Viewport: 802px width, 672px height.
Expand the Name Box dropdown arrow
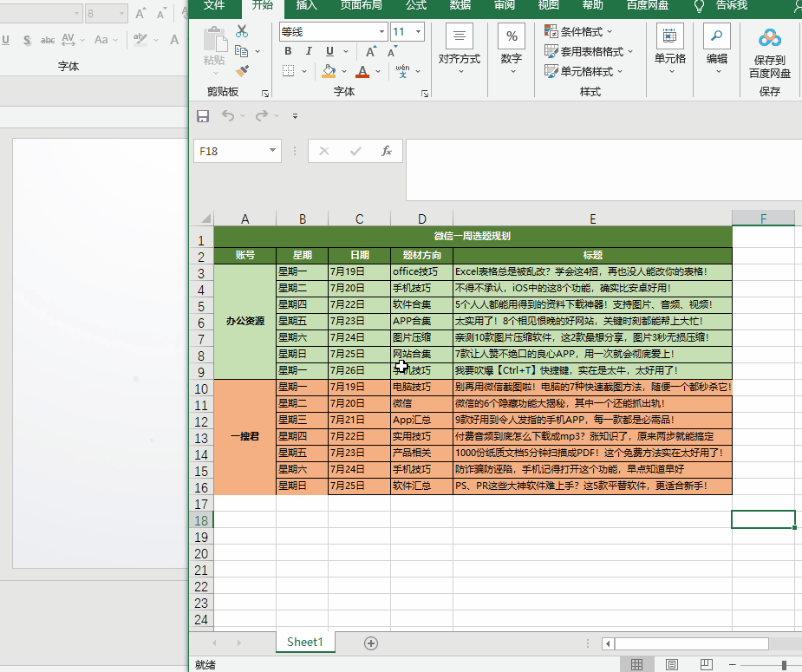272,150
